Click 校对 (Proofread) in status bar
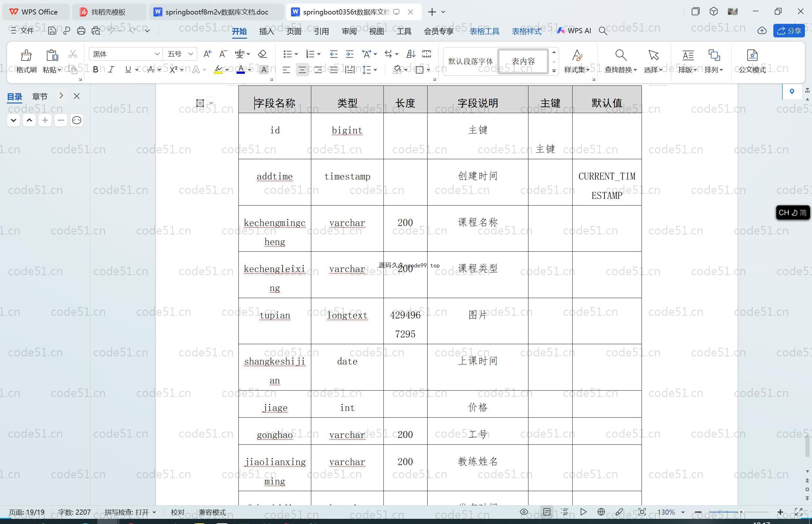 tap(178, 512)
